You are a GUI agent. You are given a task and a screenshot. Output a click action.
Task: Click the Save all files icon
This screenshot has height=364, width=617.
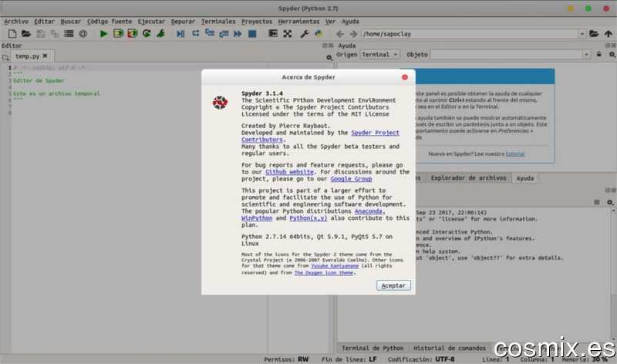point(54,34)
